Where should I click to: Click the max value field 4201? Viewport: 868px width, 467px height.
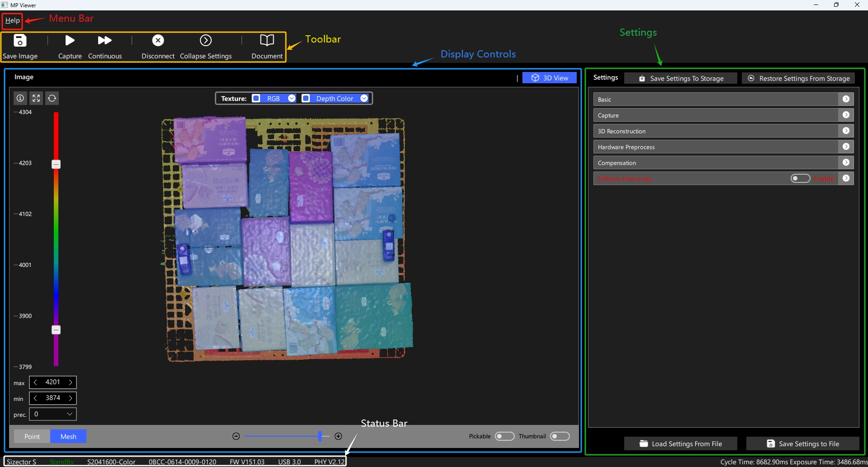pyautogui.click(x=53, y=382)
